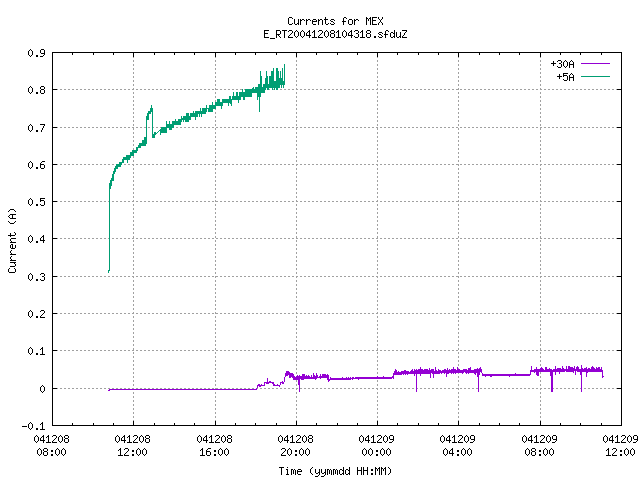Click the 041208 12:00 x-axis label
Screen dimensions: 640x480
pos(133,445)
